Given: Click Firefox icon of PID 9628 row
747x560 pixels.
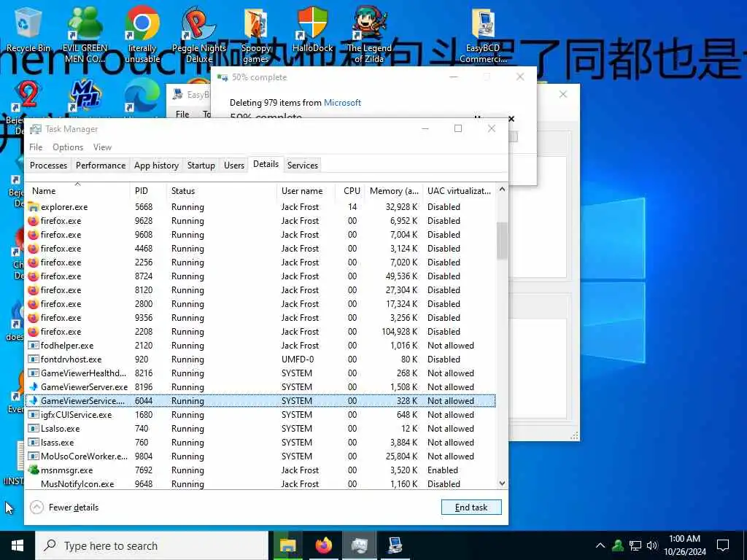Looking at the screenshot, I should [x=34, y=220].
